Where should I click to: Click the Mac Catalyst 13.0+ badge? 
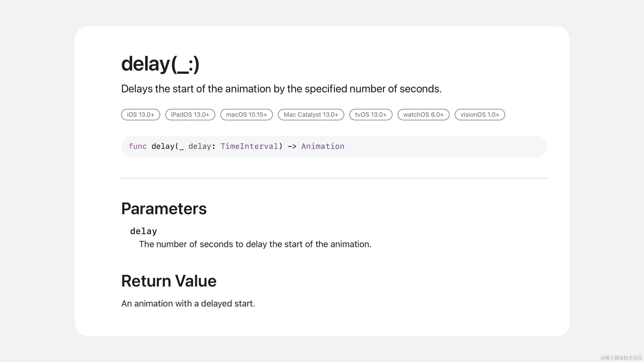click(x=311, y=115)
